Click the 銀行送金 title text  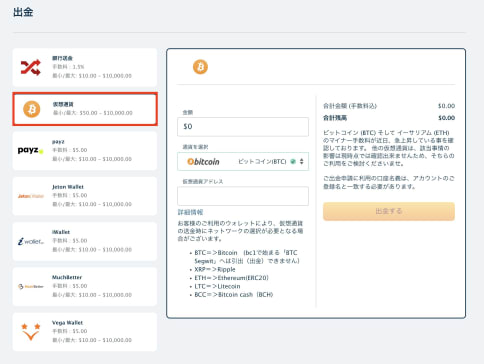[x=62, y=58]
